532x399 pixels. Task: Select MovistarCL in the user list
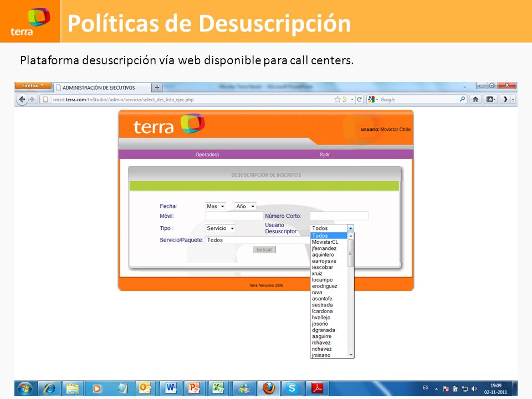pyautogui.click(x=329, y=242)
